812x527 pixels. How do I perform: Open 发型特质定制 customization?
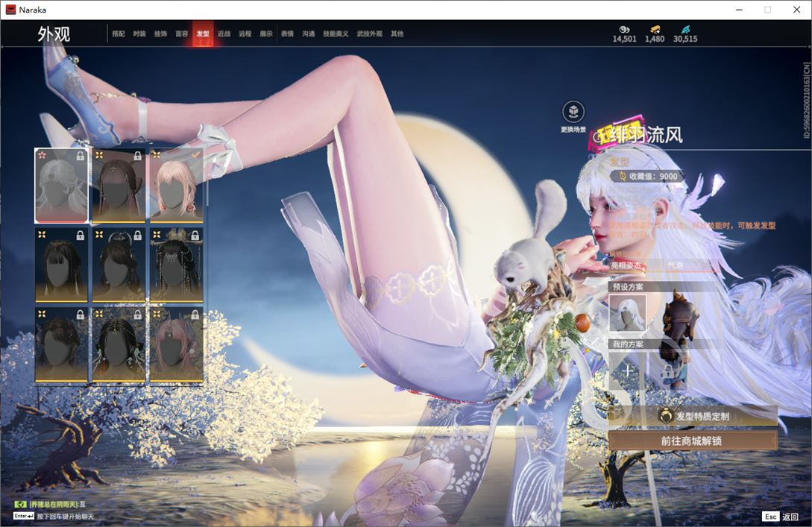(693, 416)
